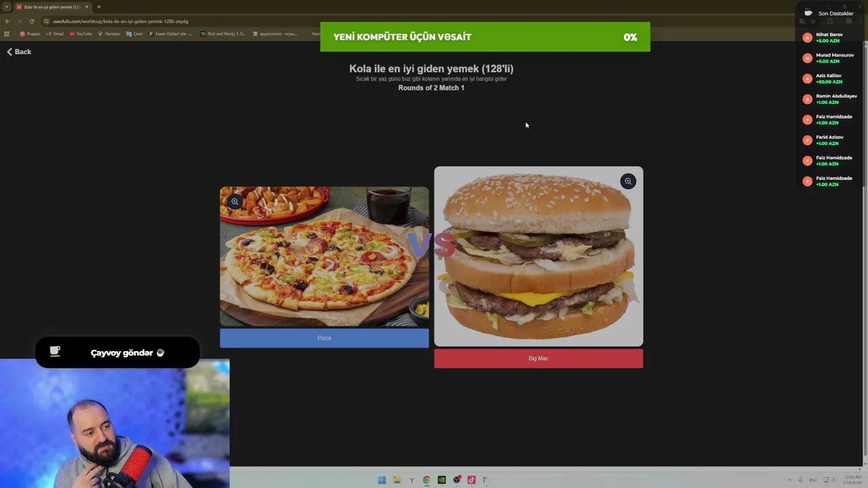Image resolution: width=868 pixels, height=488 pixels.
Task: Go Back to the previous page
Action: 19,52
